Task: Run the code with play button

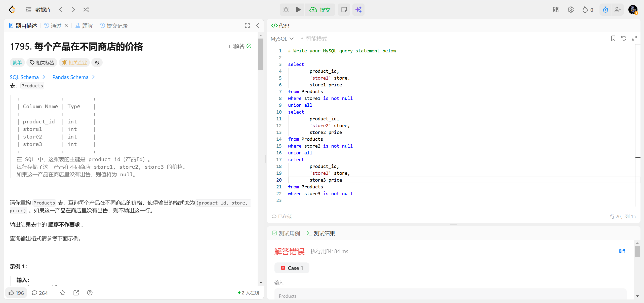Action: point(298,10)
